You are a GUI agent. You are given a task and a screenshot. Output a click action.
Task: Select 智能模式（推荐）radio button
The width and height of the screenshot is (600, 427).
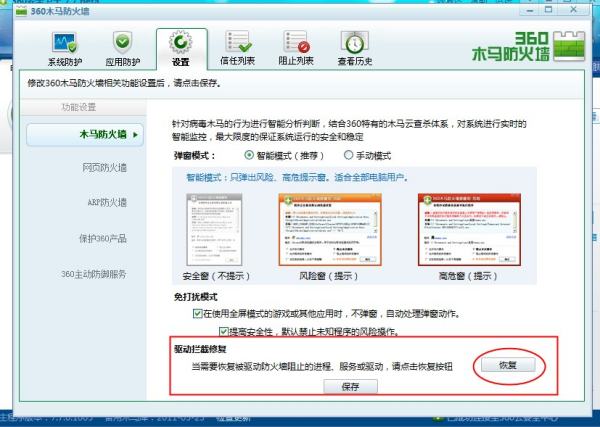(249, 155)
